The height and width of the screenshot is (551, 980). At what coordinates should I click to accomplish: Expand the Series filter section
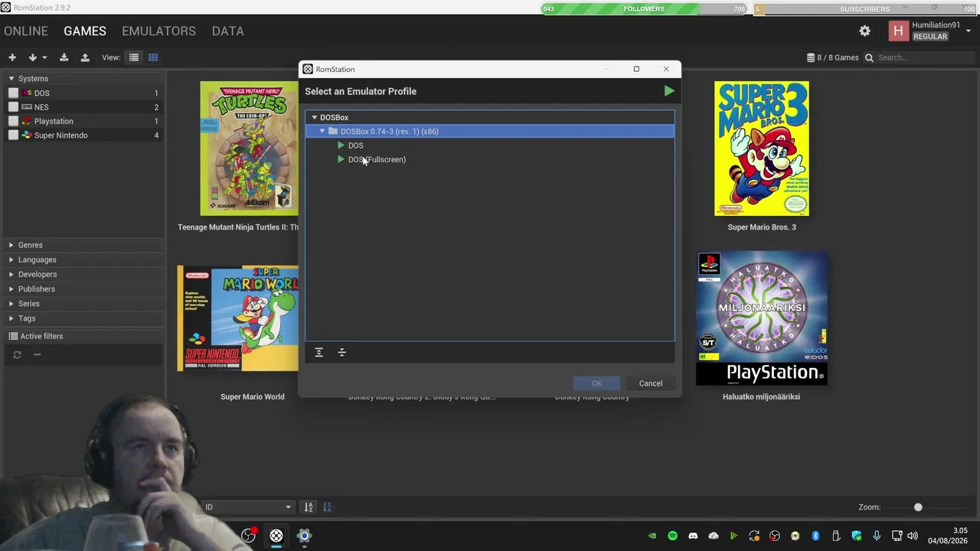tap(11, 304)
